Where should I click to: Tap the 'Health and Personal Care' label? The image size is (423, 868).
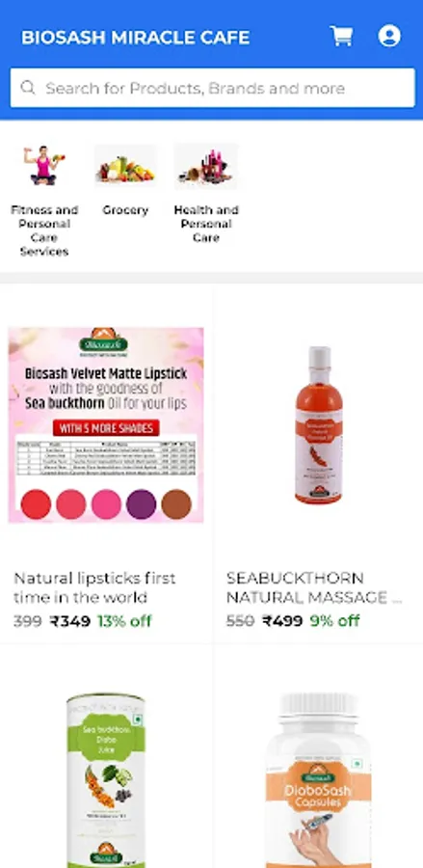[x=206, y=224]
